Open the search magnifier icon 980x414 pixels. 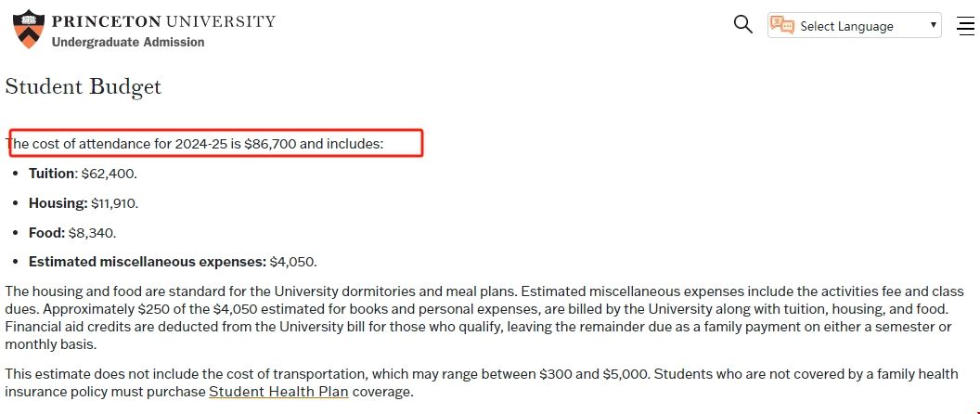point(742,25)
